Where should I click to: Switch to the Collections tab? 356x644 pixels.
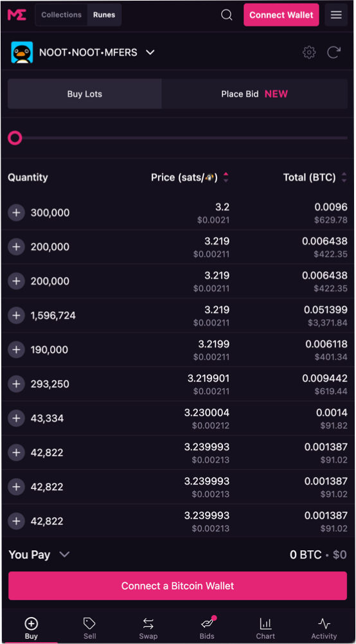click(x=62, y=15)
